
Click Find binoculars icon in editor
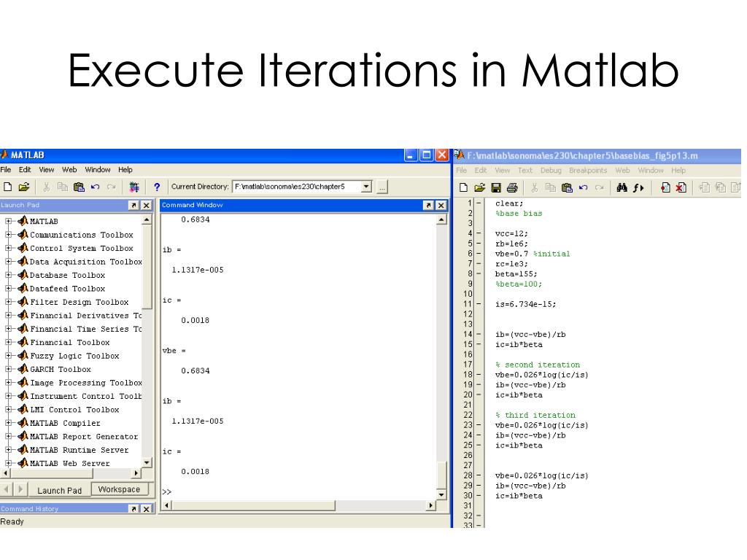pyautogui.click(x=622, y=187)
